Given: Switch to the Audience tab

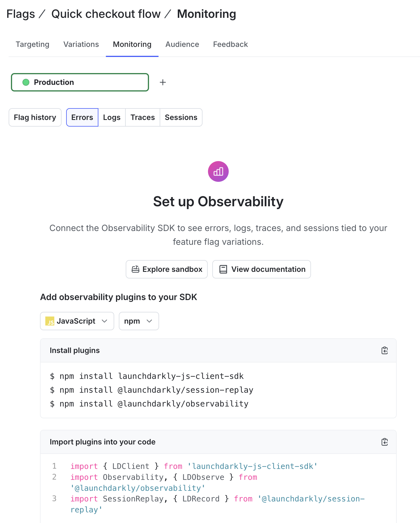Looking at the screenshot, I should (182, 44).
